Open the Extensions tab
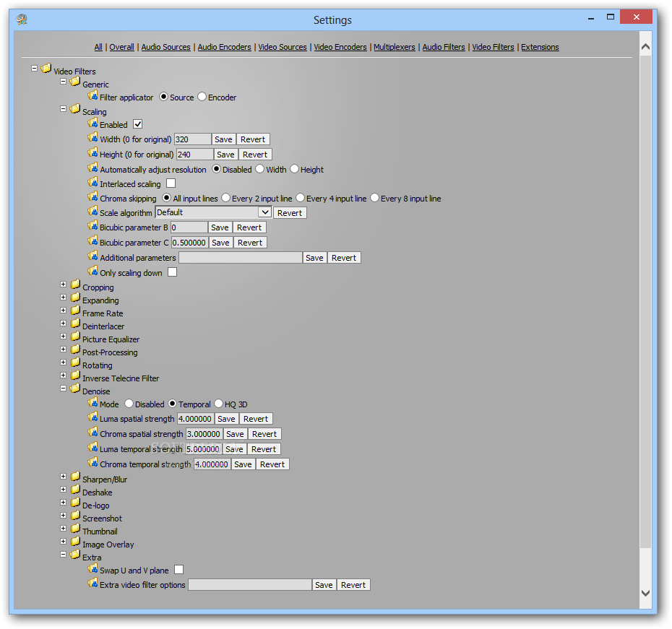The height and width of the screenshot is (629, 672). (x=540, y=47)
